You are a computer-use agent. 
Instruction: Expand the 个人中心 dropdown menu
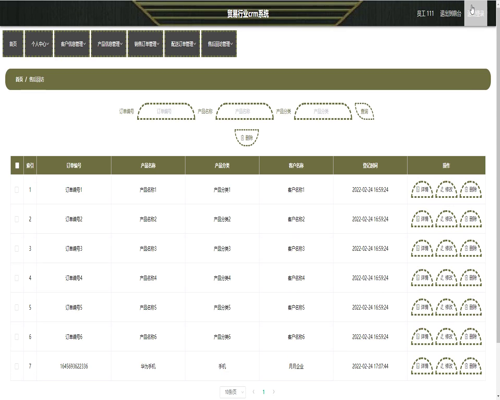point(39,44)
